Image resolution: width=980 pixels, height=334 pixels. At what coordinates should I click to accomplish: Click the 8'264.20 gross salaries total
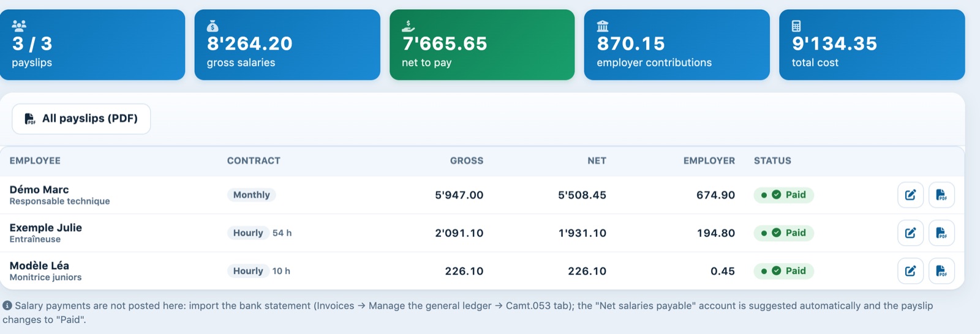250,43
